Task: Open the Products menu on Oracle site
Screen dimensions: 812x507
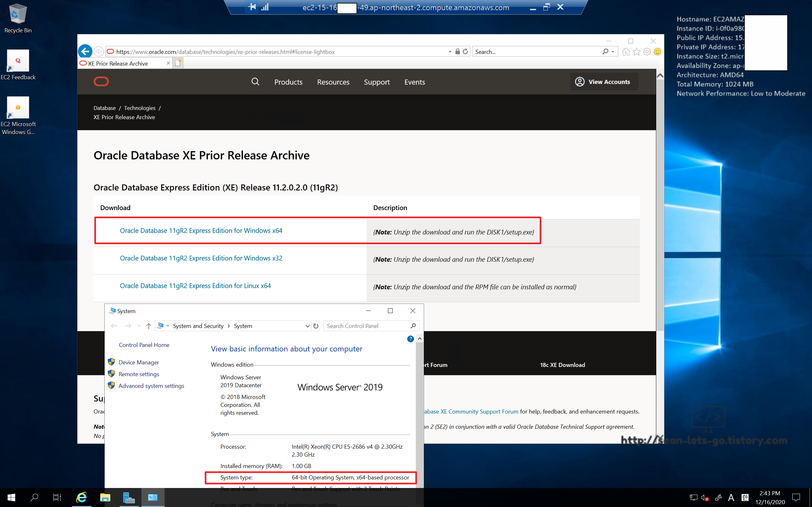Action: pos(288,82)
